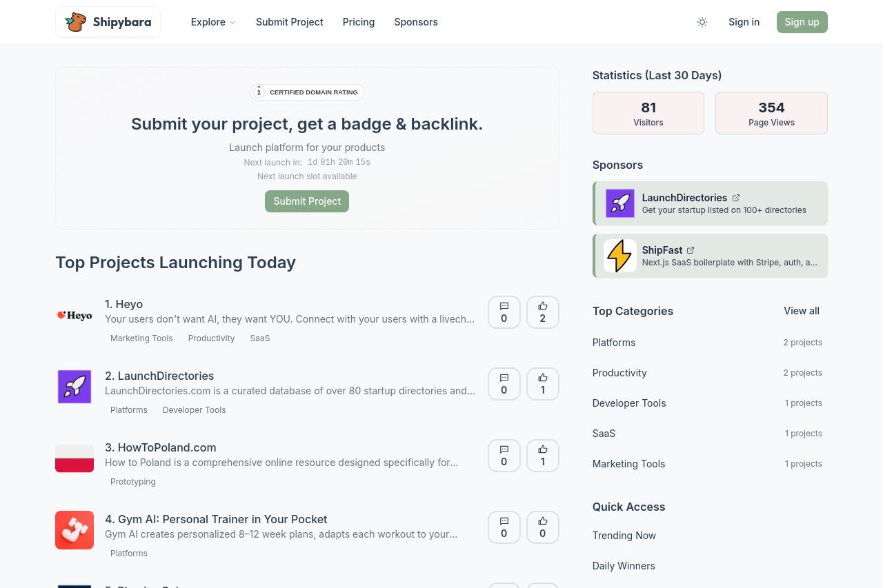Click the Certified Domain Rating badge
Viewport: 883px width, 588px height.
(x=307, y=92)
